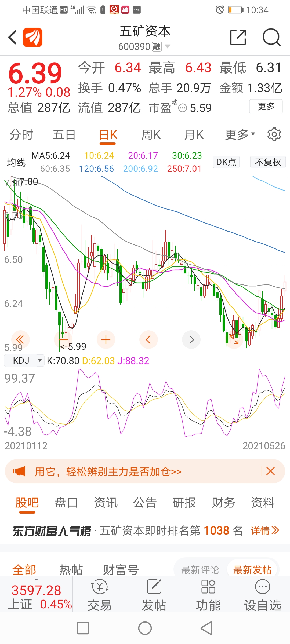Select the 盘口 tab

66,503
